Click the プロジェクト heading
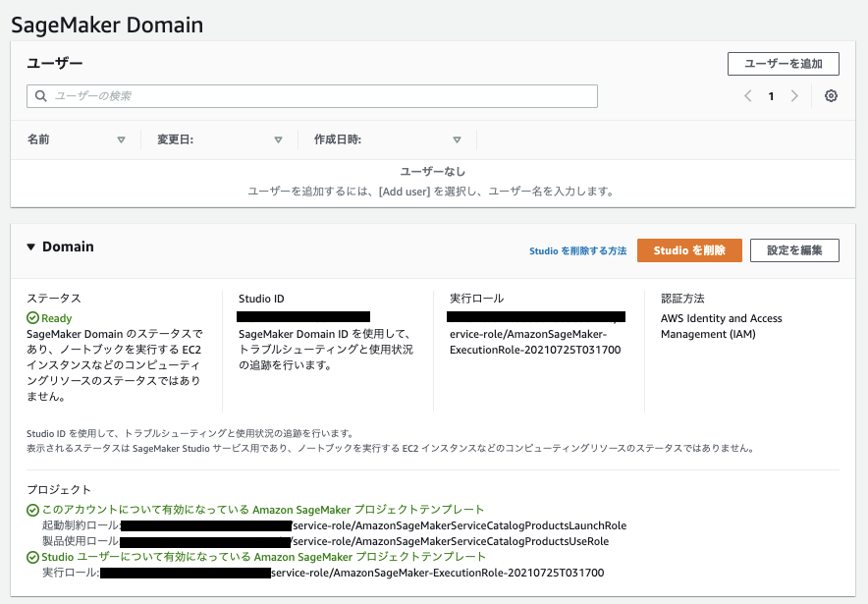 [x=59, y=489]
